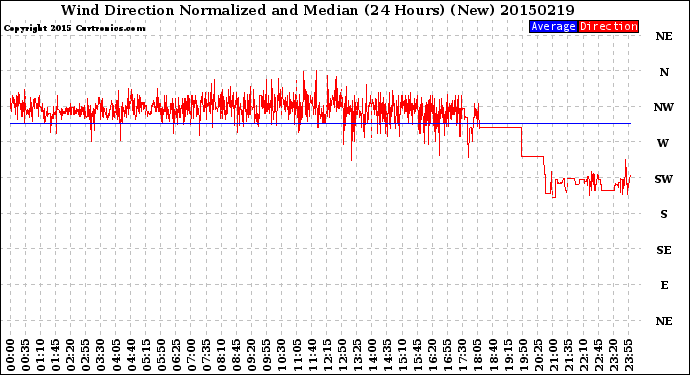Click the S direction axis label
The width and height of the screenshot is (690, 375).
pos(664,214)
